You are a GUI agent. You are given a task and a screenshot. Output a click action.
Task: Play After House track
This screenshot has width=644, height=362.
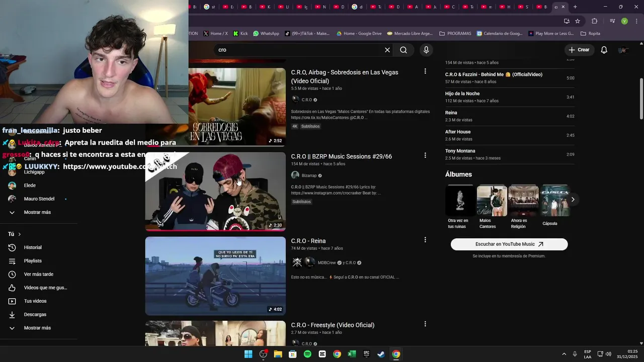pyautogui.click(x=509, y=135)
